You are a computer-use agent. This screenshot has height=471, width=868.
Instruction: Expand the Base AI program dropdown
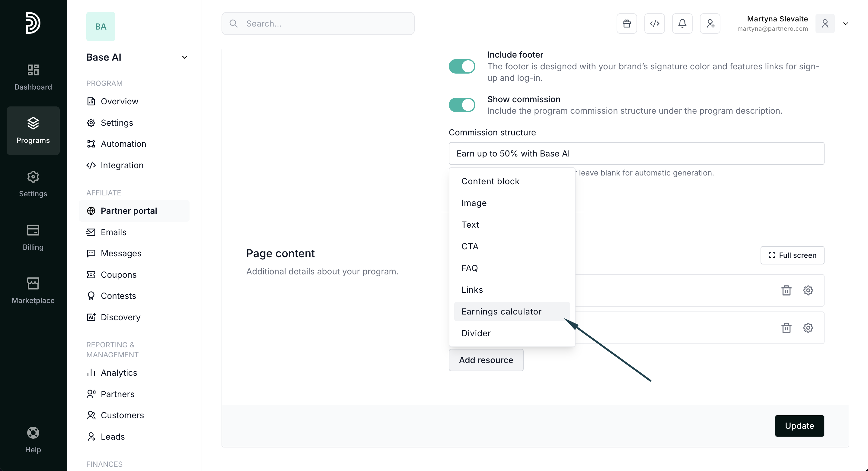184,57
